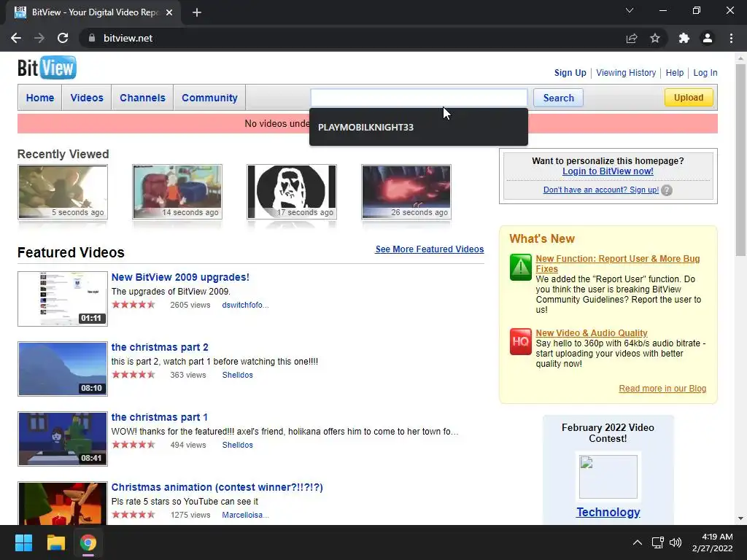
Task: Click the question mark help icon
Action: pos(667,190)
